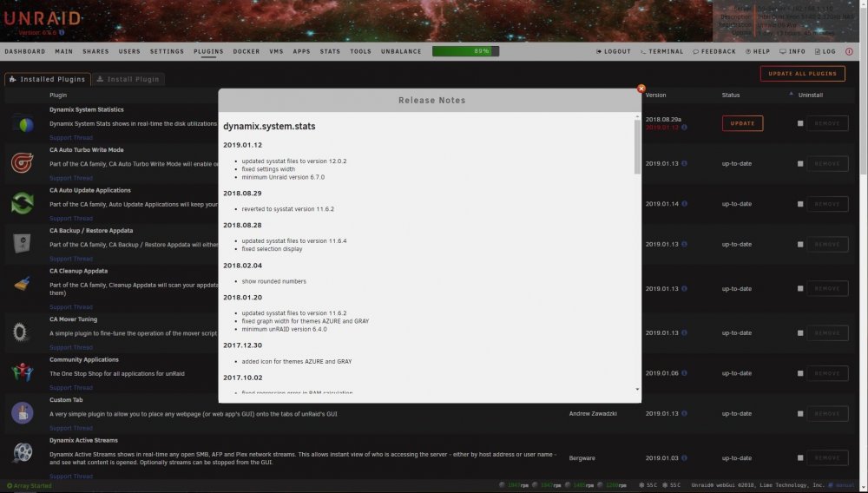Open info icon next to version 2019.01.14
Viewport: 868px width, 493px height.
tap(684, 204)
